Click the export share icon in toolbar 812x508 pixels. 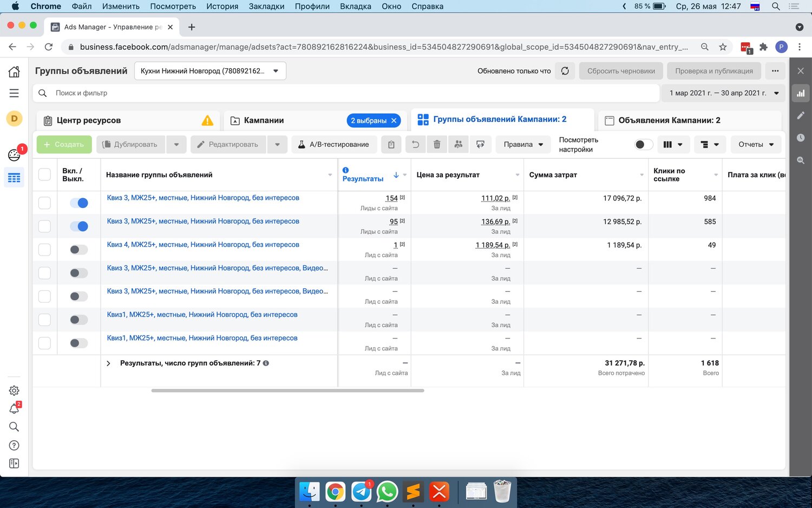pyautogui.click(x=480, y=145)
